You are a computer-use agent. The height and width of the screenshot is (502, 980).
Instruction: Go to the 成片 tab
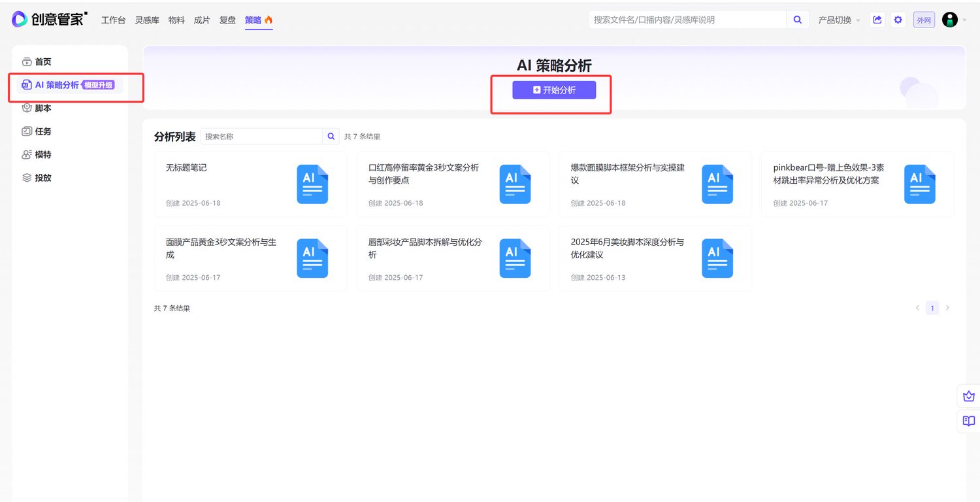click(x=202, y=20)
